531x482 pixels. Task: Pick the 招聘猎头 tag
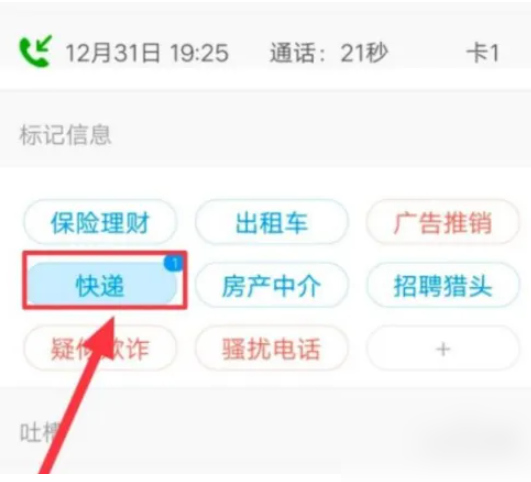(443, 285)
